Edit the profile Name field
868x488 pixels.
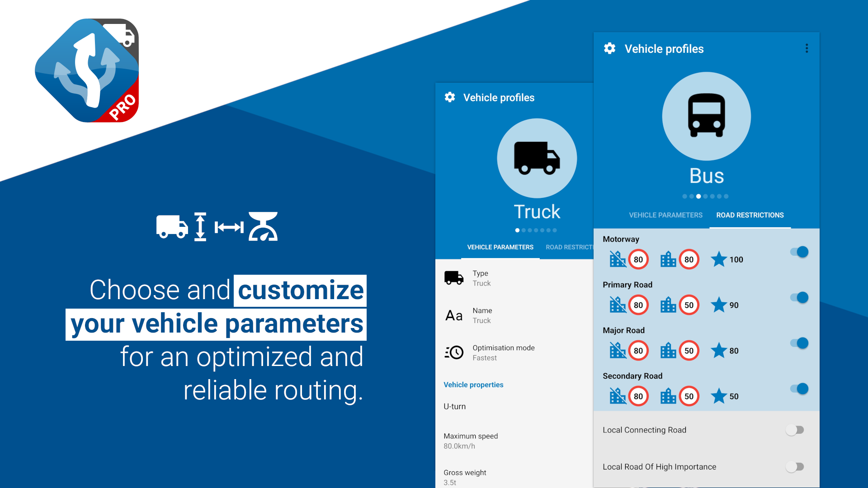[482, 315]
